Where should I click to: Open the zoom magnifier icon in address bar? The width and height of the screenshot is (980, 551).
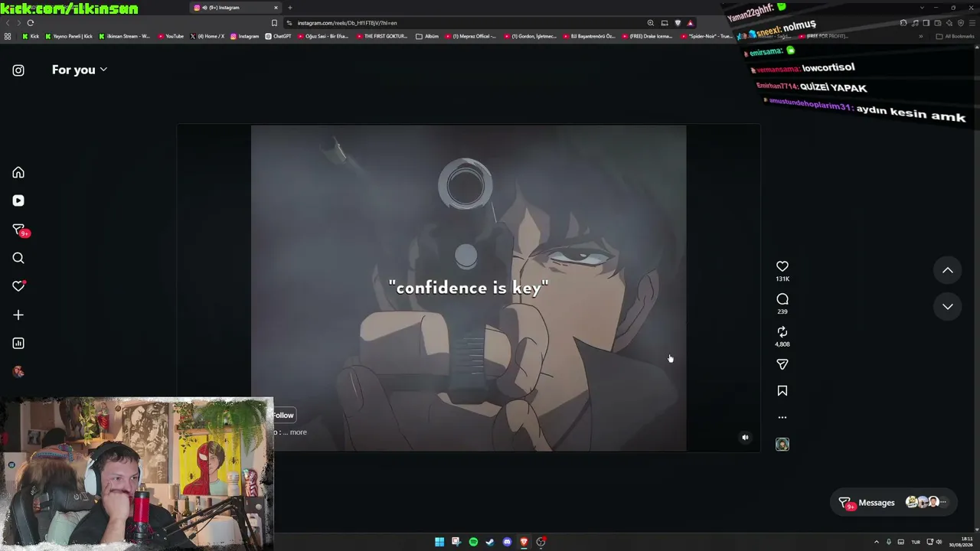(650, 23)
